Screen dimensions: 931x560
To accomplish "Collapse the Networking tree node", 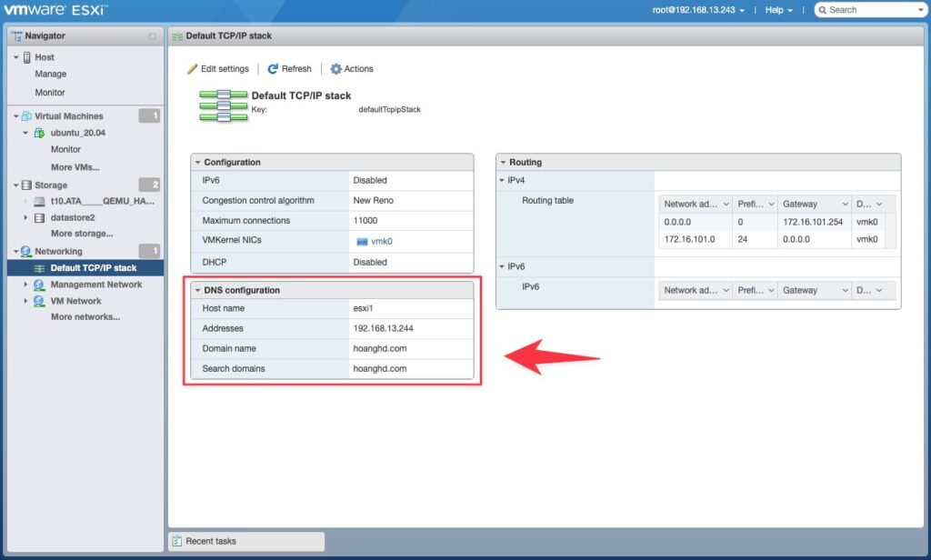I will 16,252.
